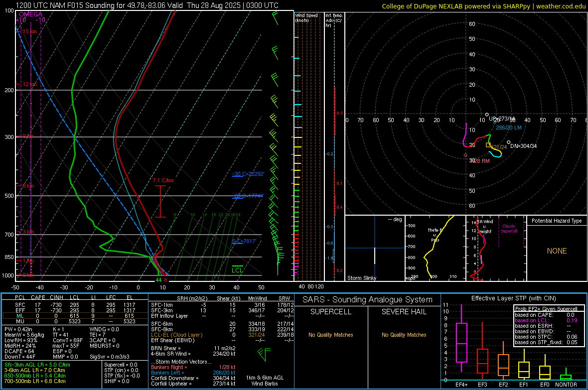Click the -20 C=17744' level label
Viewport: 588px width, 390px height.
pyautogui.click(x=248, y=196)
